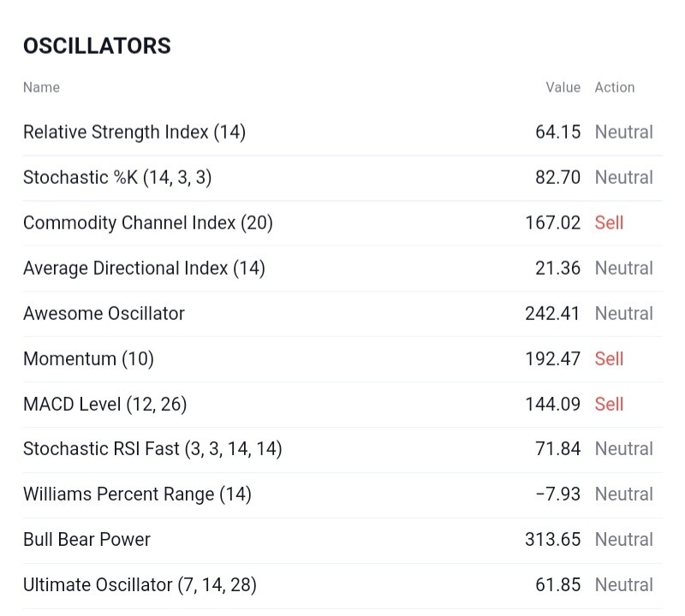Image resolution: width=685 pixels, height=616 pixels.
Task: Click the Sell label next to Momentum
Action: coord(609,359)
